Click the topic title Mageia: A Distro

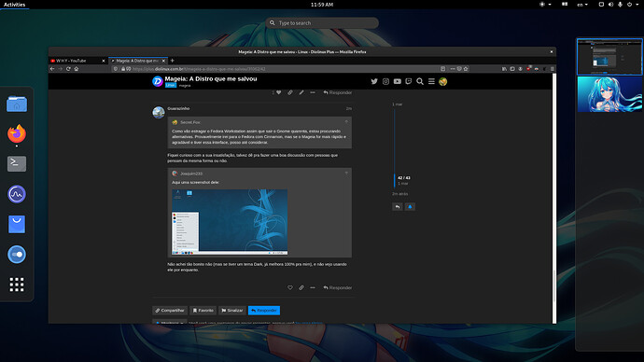211,78
